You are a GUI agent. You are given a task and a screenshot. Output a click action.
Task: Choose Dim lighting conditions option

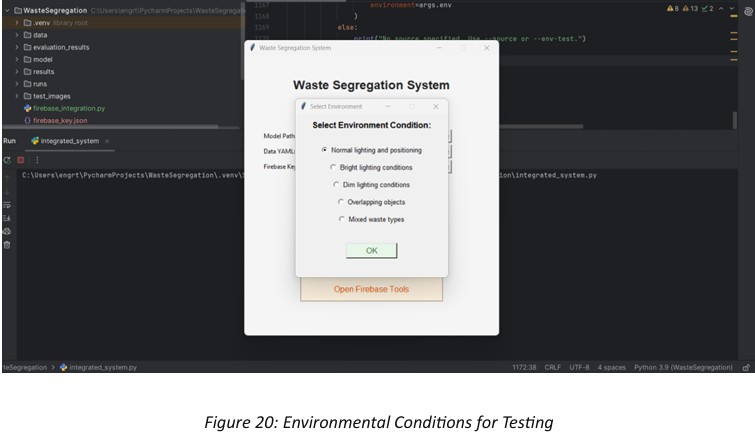click(x=336, y=185)
